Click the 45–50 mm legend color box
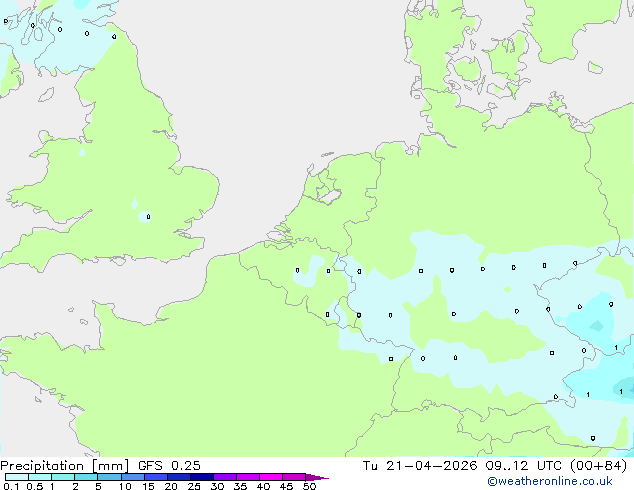The height and width of the screenshot is (490, 634). pos(294,477)
